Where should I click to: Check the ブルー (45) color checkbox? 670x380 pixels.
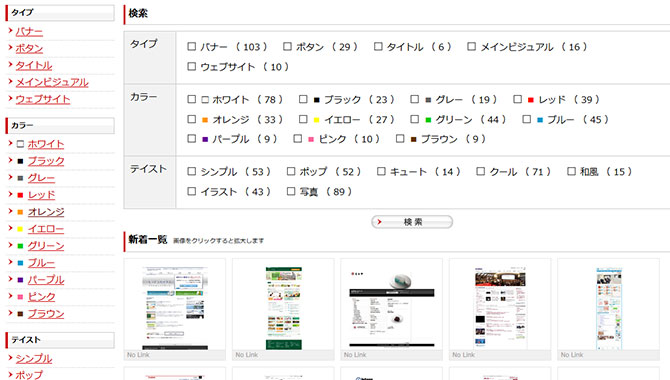pyautogui.click(x=526, y=119)
